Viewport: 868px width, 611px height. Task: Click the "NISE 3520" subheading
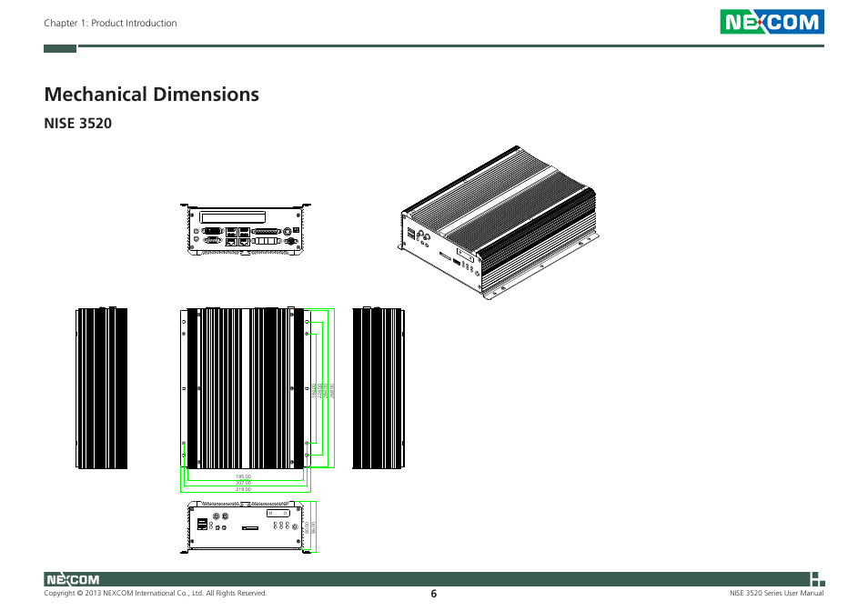pos(77,124)
